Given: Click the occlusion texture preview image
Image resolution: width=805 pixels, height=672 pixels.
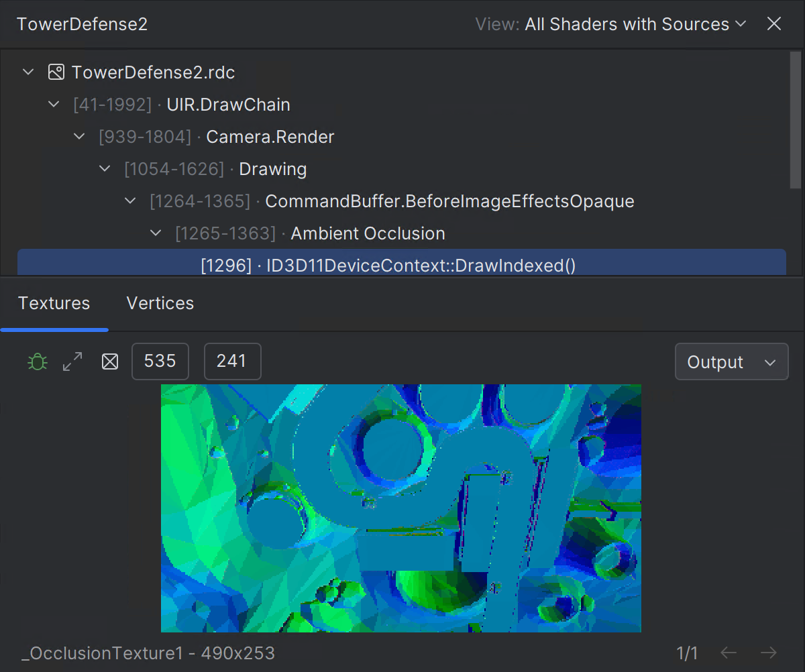Looking at the screenshot, I should [x=400, y=508].
